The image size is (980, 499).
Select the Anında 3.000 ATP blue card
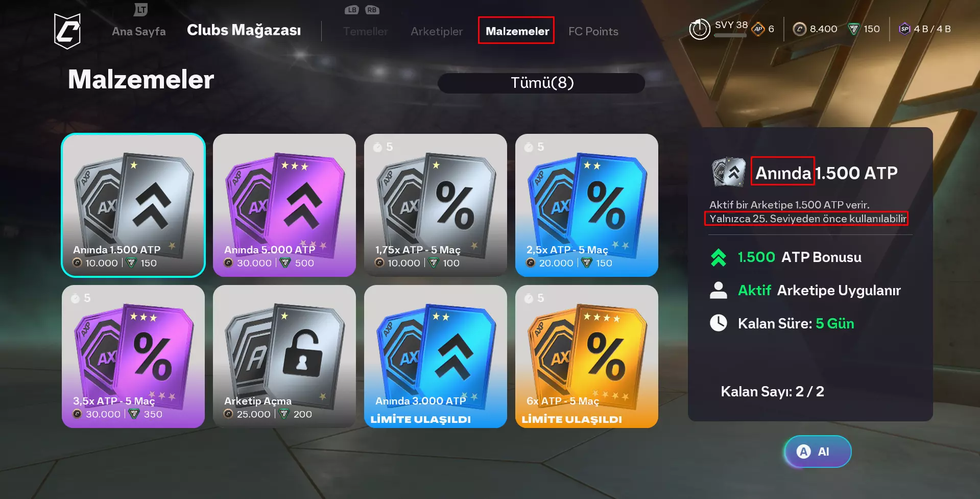436,357
